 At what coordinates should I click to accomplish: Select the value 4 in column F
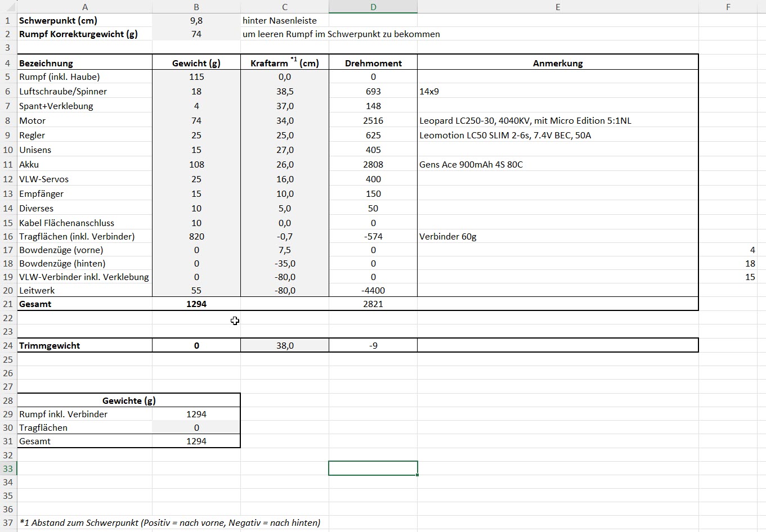tap(728, 250)
